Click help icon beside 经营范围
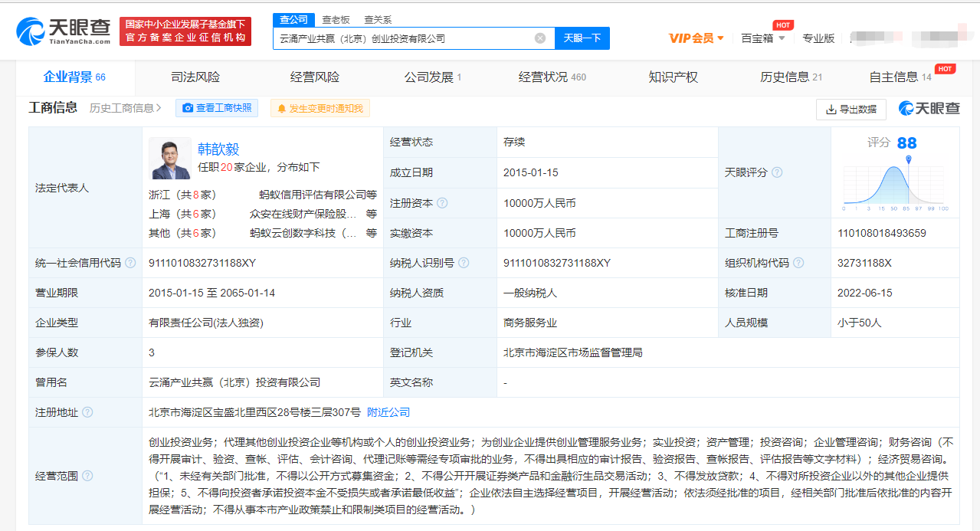980x531 pixels. click(x=87, y=476)
